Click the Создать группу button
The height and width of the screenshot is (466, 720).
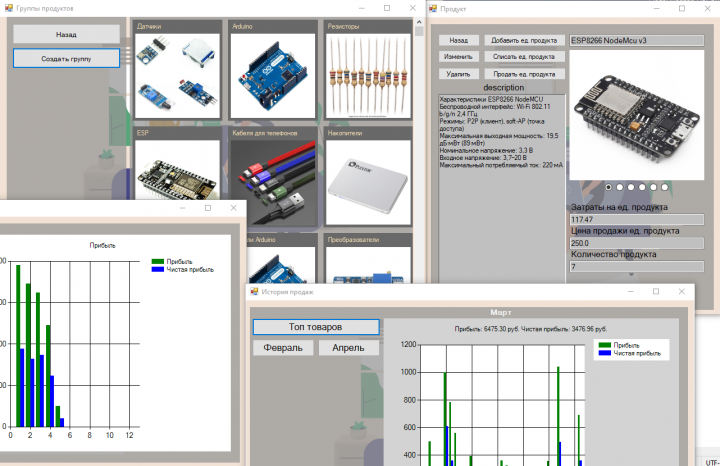pyautogui.click(x=66, y=59)
